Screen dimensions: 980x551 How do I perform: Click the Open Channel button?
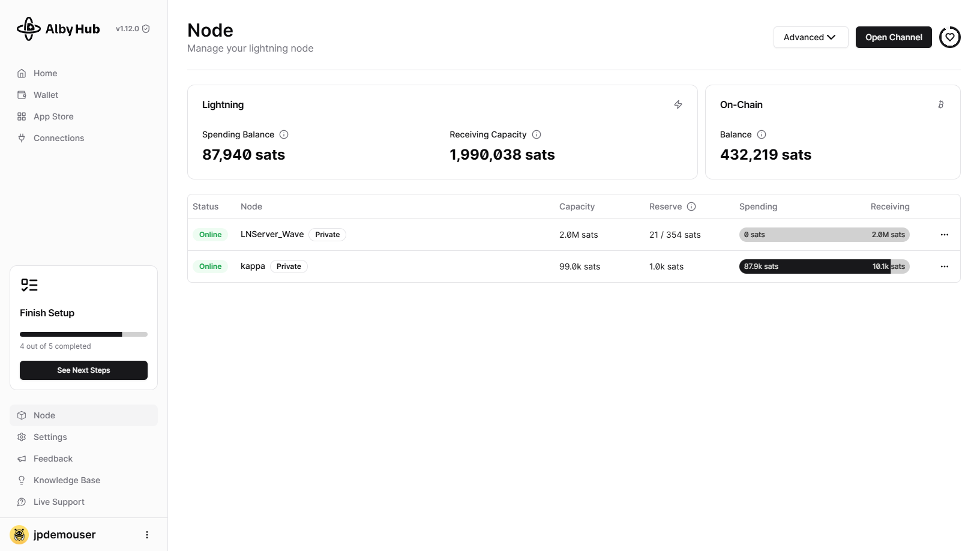point(893,37)
